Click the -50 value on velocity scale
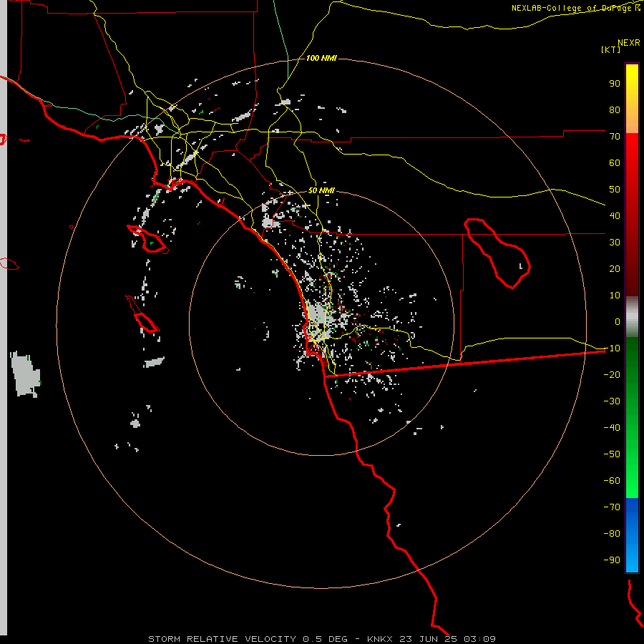 (x=612, y=454)
